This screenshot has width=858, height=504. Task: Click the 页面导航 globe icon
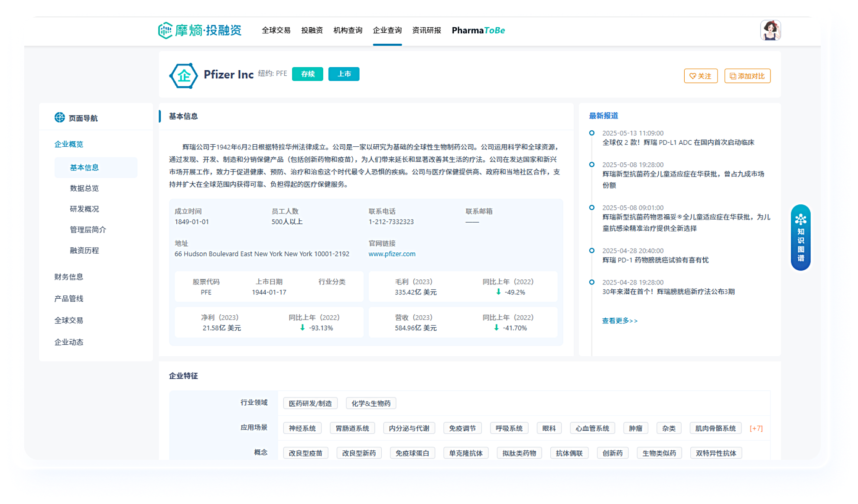pyautogui.click(x=60, y=118)
